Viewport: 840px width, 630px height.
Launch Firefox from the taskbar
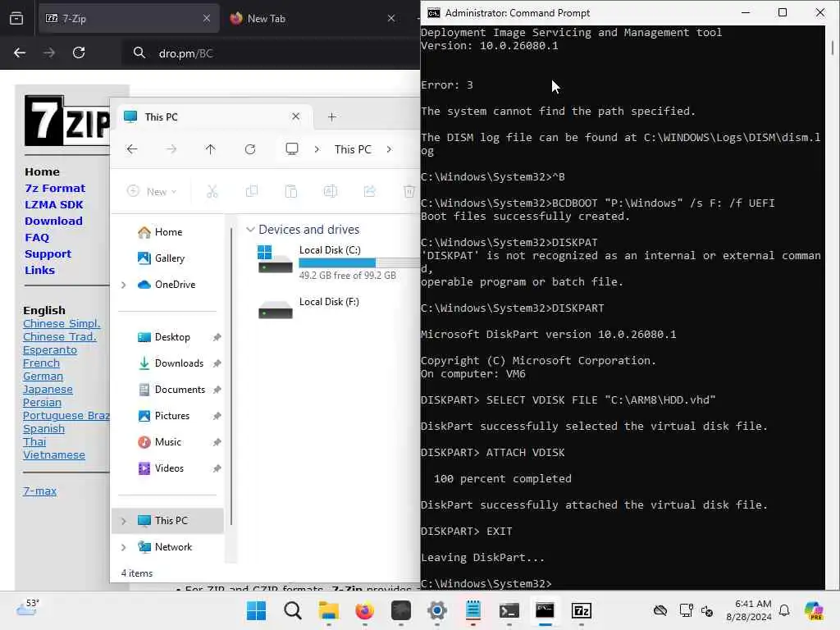point(365,610)
